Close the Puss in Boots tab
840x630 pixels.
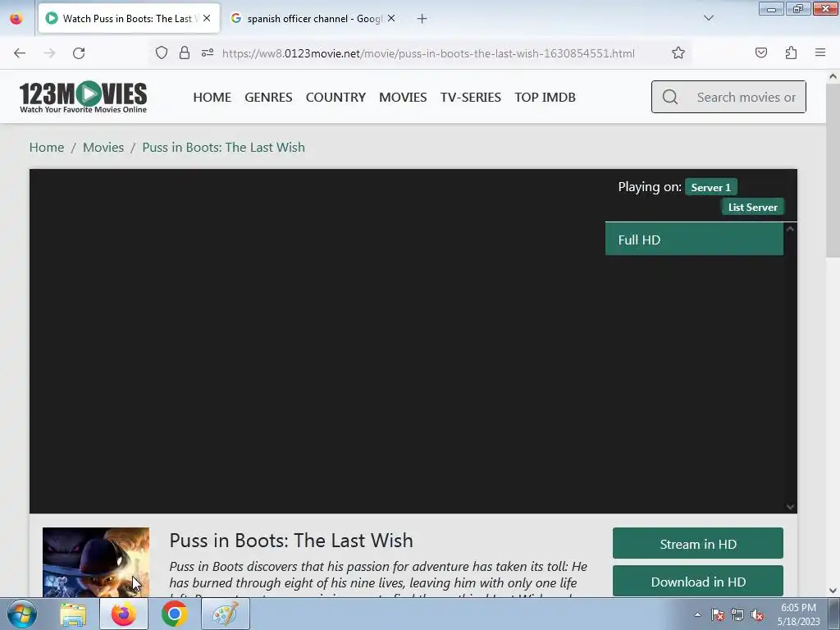point(207,18)
